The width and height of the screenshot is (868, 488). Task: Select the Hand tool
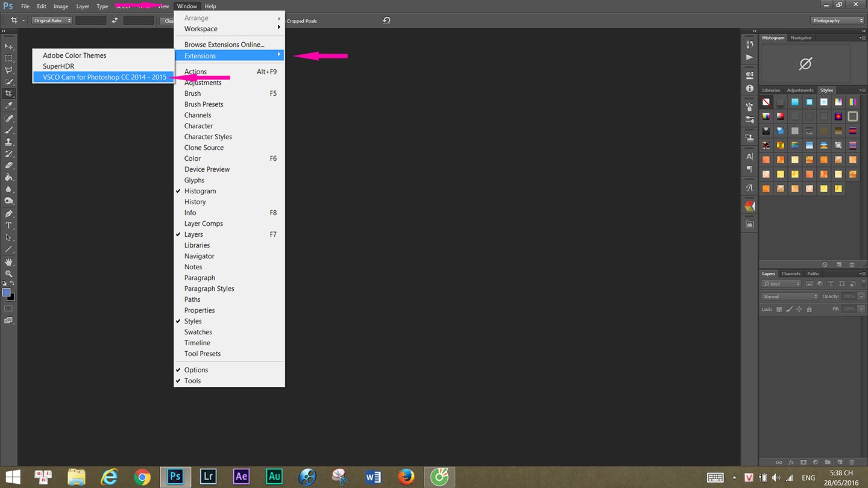point(8,262)
